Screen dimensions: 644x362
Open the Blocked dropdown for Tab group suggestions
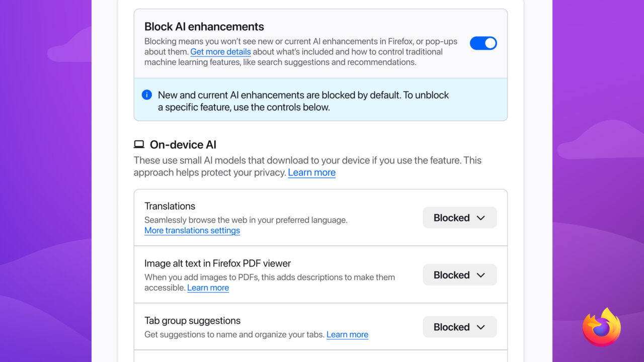click(x=459, y=327)
